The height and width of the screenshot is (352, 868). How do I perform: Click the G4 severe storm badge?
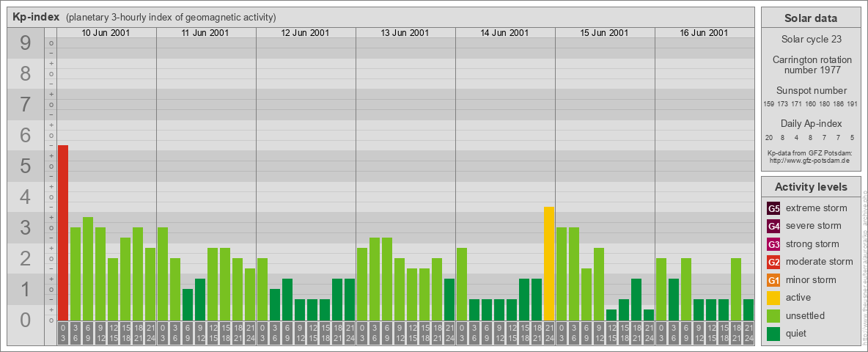pos(773,227)
